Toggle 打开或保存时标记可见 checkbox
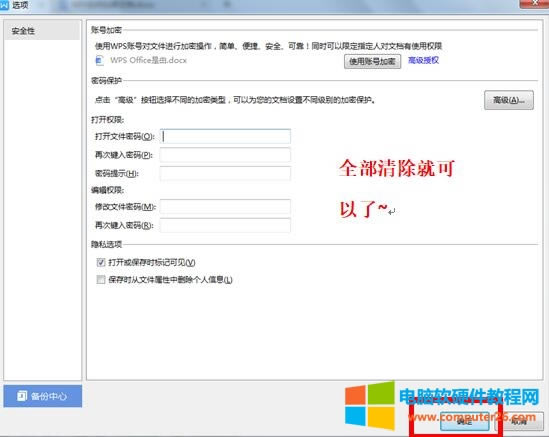This screenshot has height=437, width=549. pyautogui.click(x=101, y=262)
